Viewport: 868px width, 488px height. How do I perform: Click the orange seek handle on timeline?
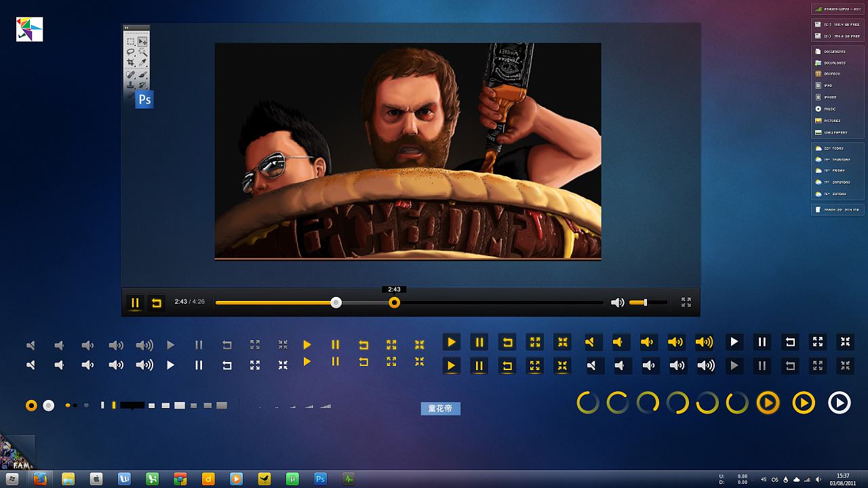point(394,303)
